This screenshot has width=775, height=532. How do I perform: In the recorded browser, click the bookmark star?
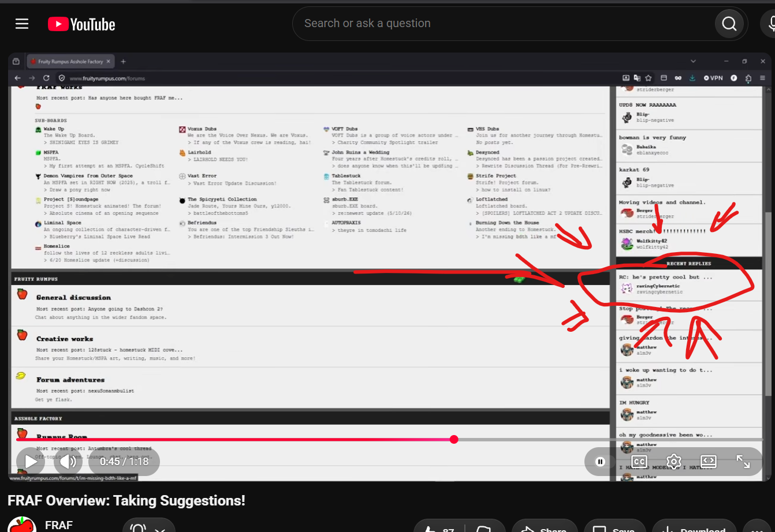point(649,78)
